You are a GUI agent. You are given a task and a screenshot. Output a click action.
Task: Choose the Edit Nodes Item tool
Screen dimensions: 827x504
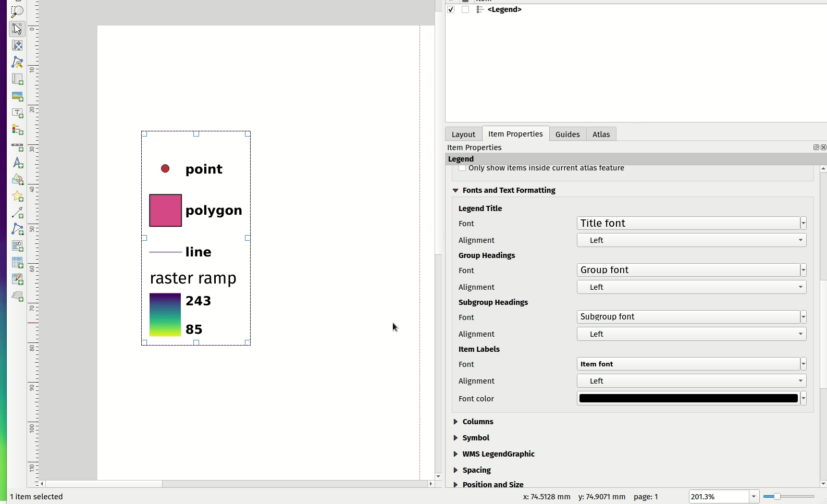point(17,62)
